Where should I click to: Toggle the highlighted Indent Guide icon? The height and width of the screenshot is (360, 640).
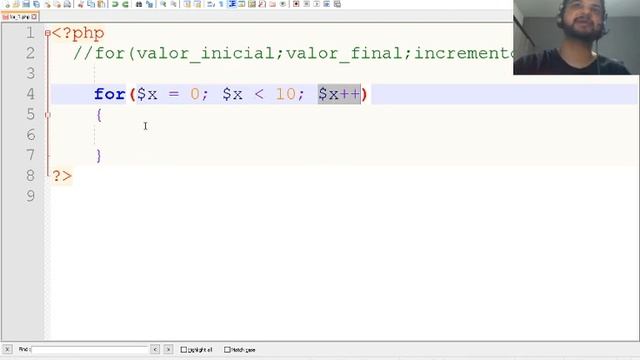(x=232, y=4)
